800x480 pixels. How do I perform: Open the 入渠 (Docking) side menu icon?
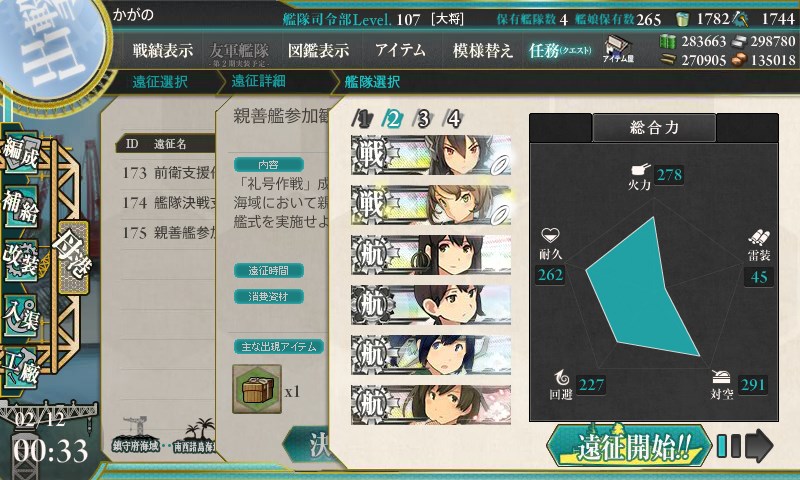[20, 316]
